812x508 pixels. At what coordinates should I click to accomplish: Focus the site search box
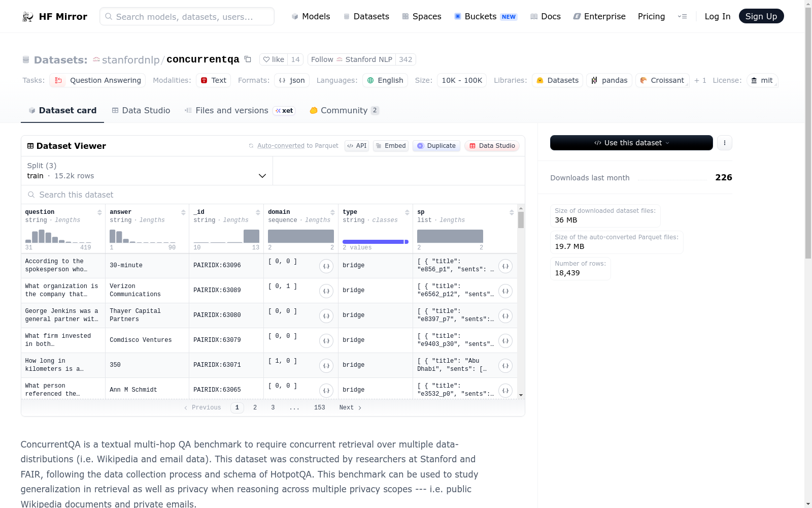point(187,16)
